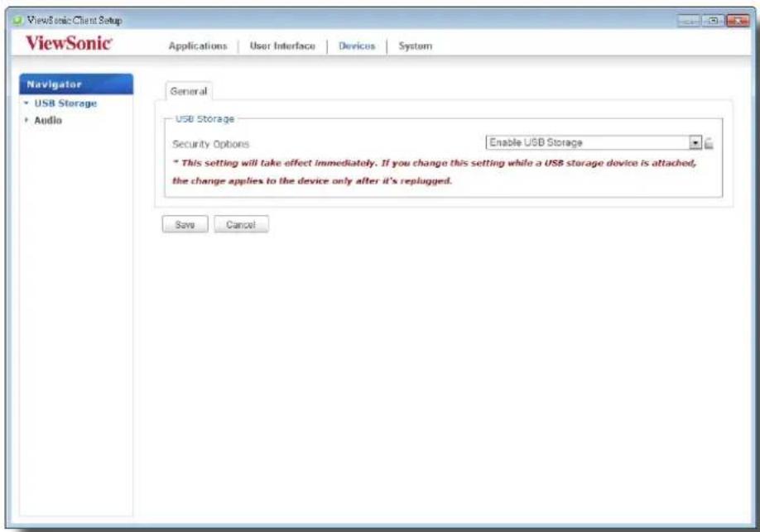Select USB Storage in Navigator
The height and width of the screenshot is (532, 760).
click(65, 103)
